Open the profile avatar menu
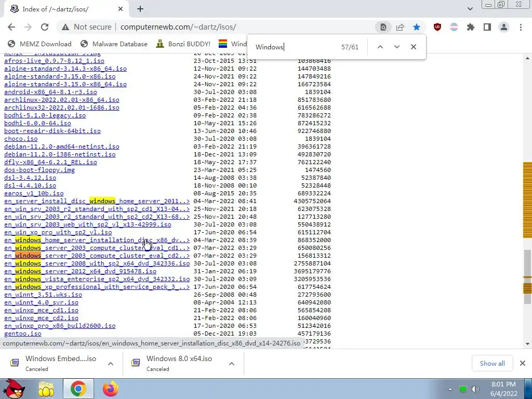Screen dimensions: 532x399 pos(504,27)
